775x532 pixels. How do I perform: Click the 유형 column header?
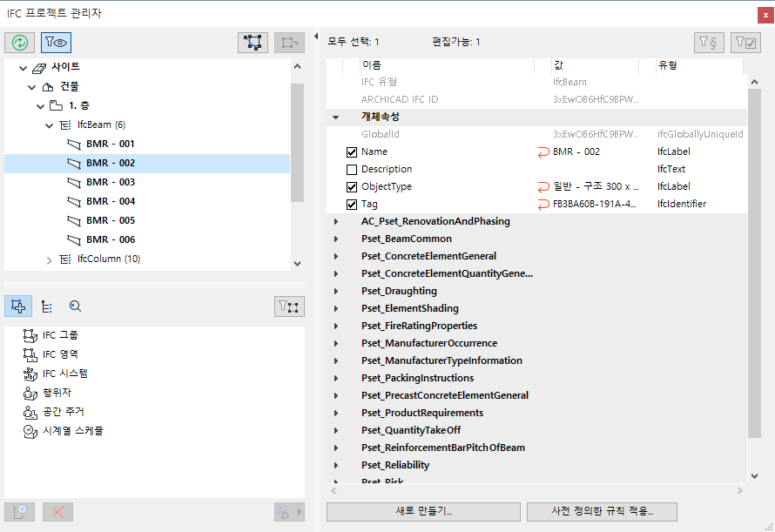click(699, 65)
